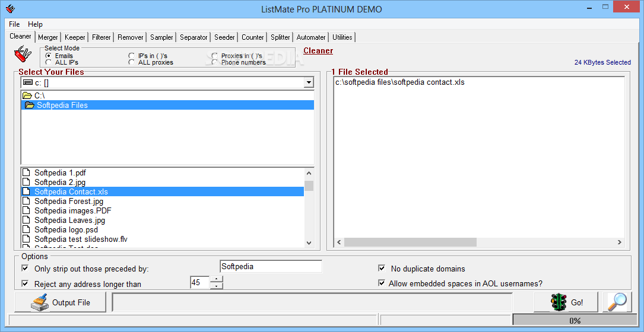The image size is (644, 332).
Task: Toggle Allow embedded spaces in AOL usernames checkbox
Action: click(x=382, y=283)
